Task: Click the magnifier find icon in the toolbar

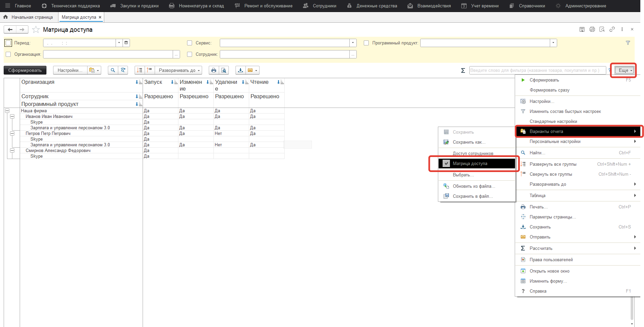Action: point(113,70)
